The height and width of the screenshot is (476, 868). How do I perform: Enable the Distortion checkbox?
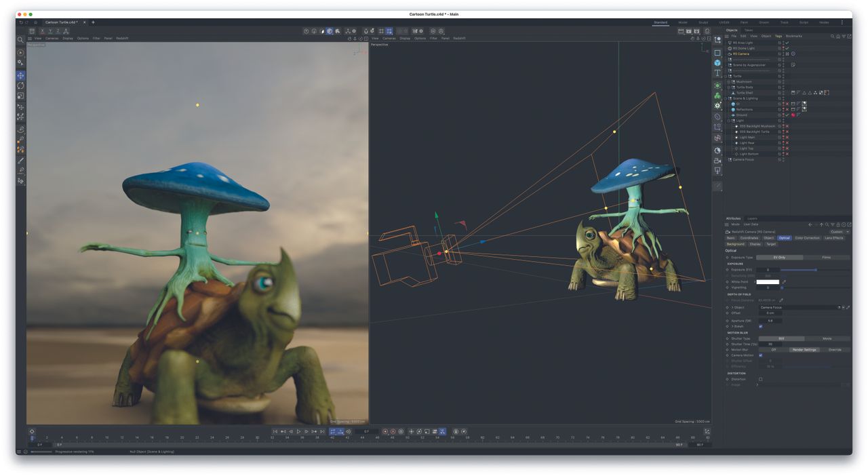[x=760, y=379]
